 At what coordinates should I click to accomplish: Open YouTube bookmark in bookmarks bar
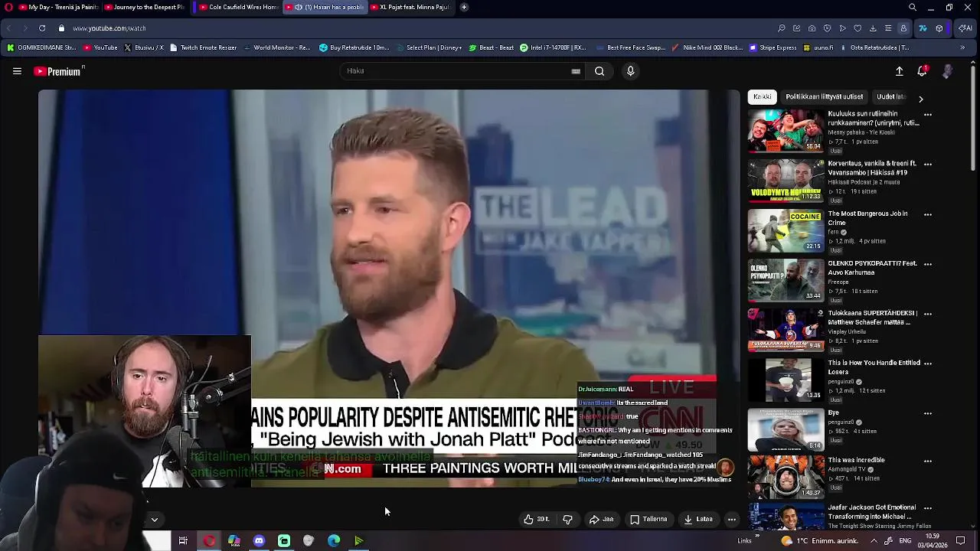pyautogui.click(x=101, y=47)
